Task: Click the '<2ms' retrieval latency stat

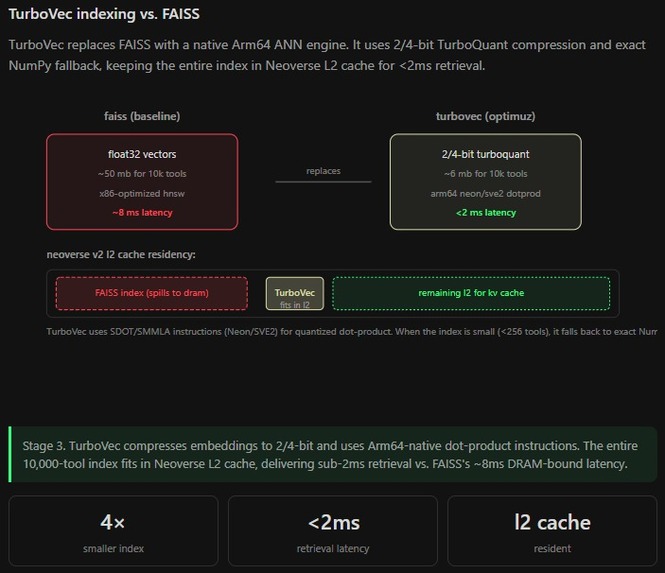Action: pos(333,531)
